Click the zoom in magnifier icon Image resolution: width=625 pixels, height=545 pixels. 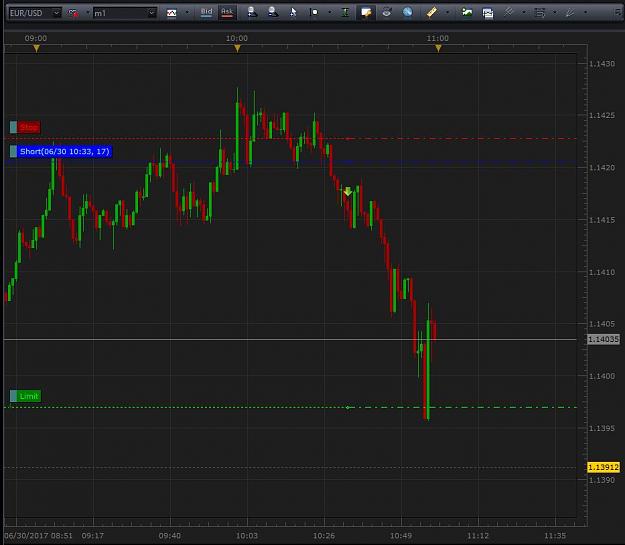click(x=252, y=12)
